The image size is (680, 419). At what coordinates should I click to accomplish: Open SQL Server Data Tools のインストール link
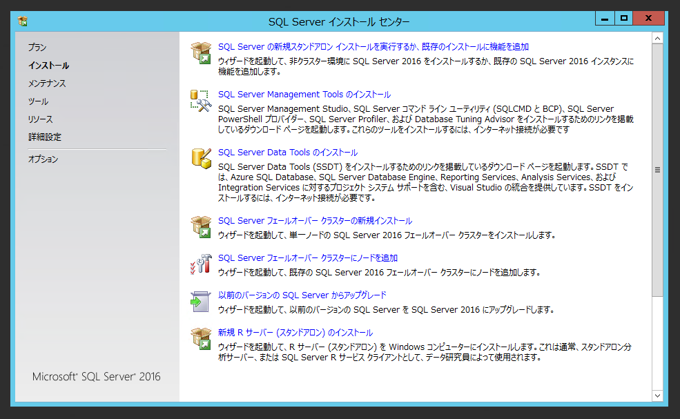coord(288,153)
